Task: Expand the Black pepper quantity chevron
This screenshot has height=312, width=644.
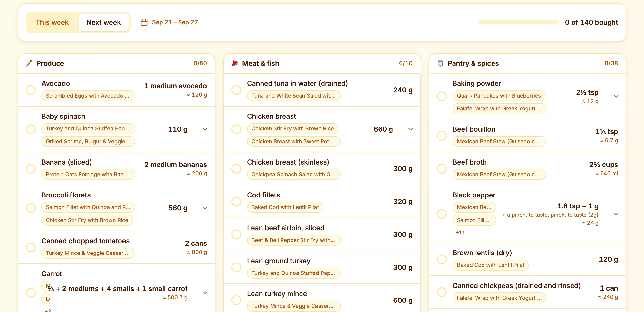Action: pyautogui.click(x=616, y=214)
